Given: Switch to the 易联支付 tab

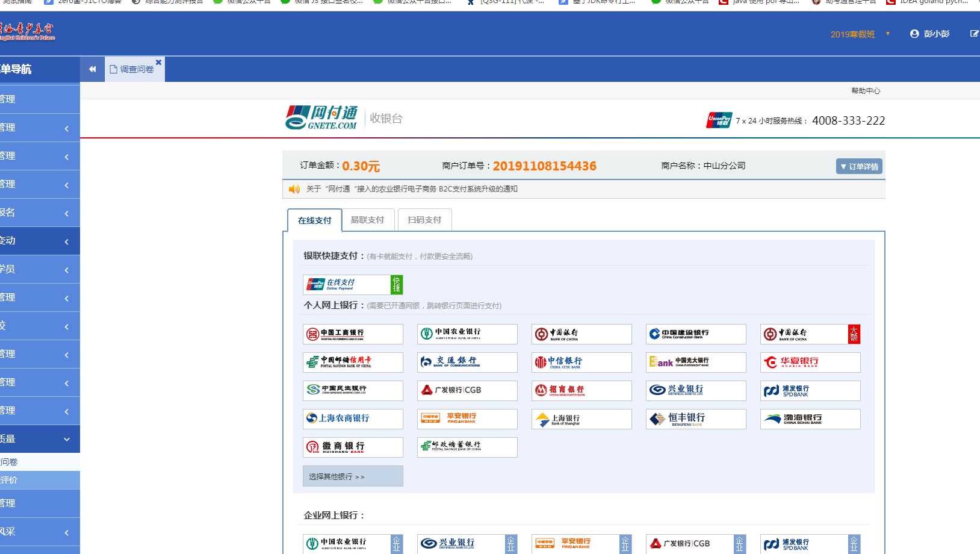Looking at the screenshot, I should pos(367,220).
